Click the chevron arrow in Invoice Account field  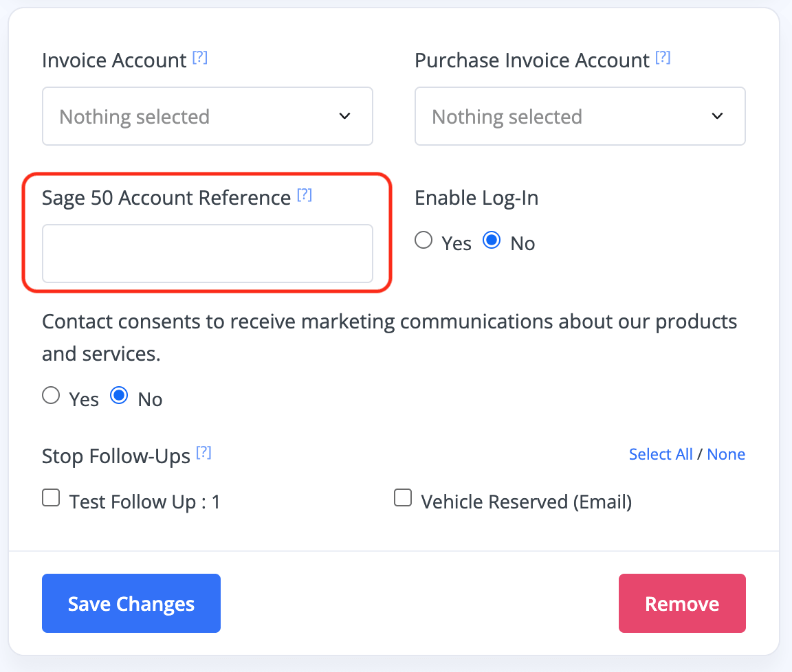click(x=345, y=116)
